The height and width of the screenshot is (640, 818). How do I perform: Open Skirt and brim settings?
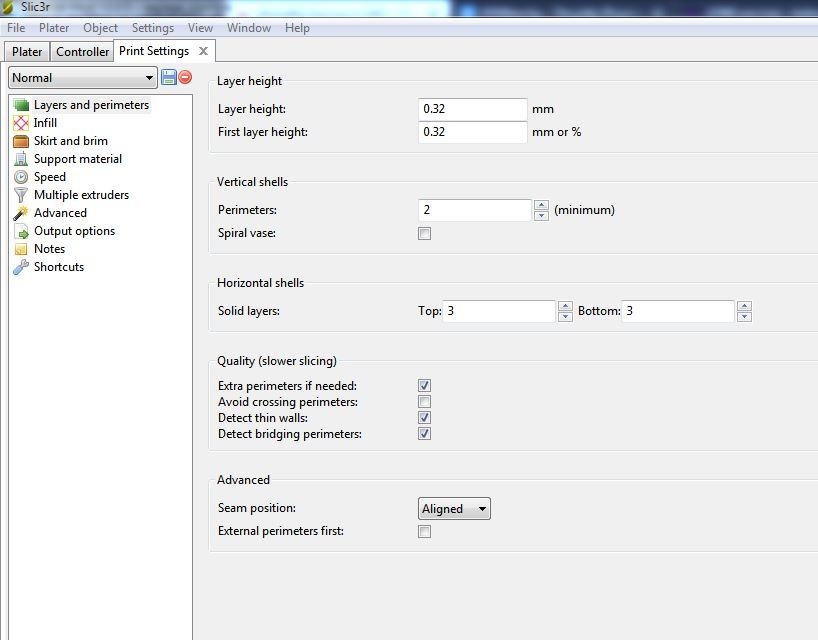click(71, 141)
